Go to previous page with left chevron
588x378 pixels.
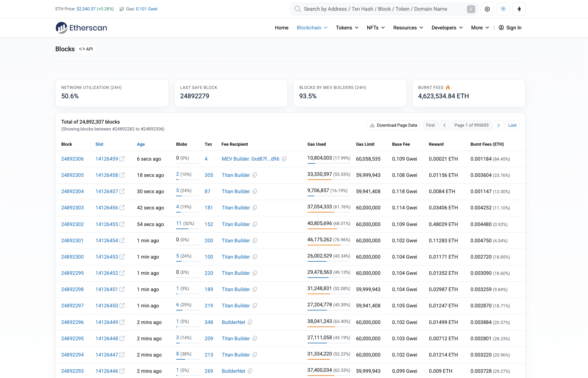(444, 125)
